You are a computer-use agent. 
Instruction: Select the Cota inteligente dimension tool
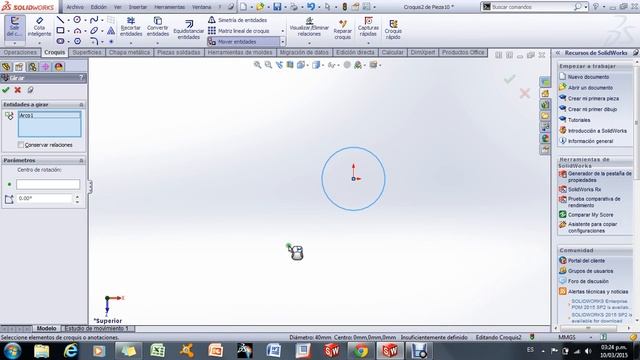pyautogui.click(x=39, y=27)
